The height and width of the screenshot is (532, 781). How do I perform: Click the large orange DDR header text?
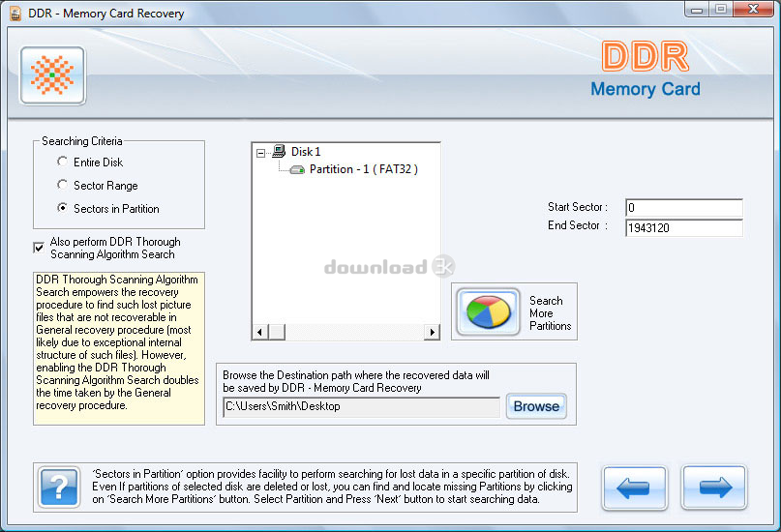coord(646,56)
